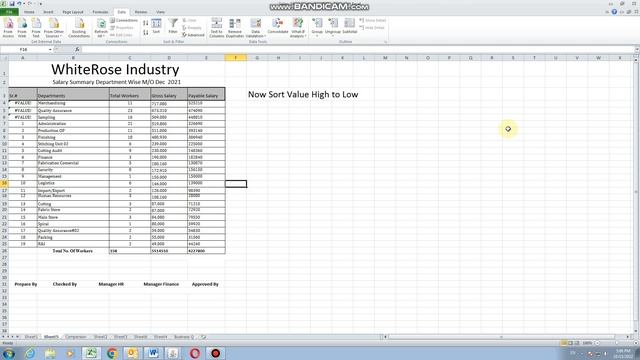The height and width of the screenshot is (360, 640).
Task: Select the Logistics department cell
Action: [x=73, y=183]
